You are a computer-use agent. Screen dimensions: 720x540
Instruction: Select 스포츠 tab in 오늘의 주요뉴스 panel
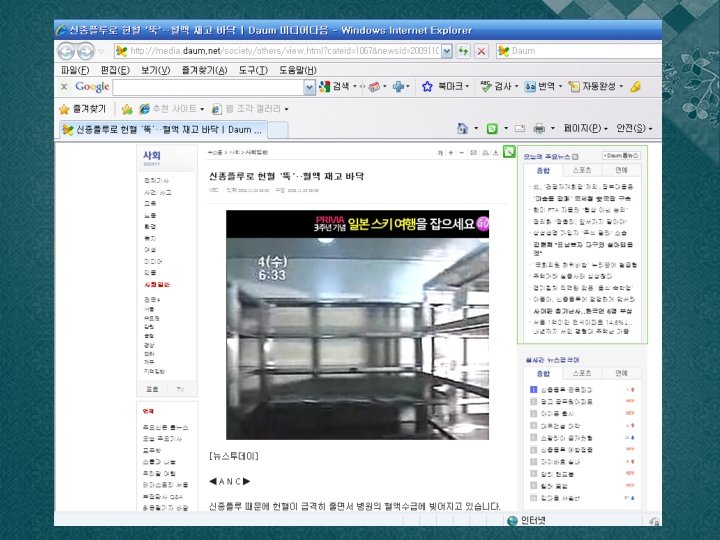pos(582,170)
